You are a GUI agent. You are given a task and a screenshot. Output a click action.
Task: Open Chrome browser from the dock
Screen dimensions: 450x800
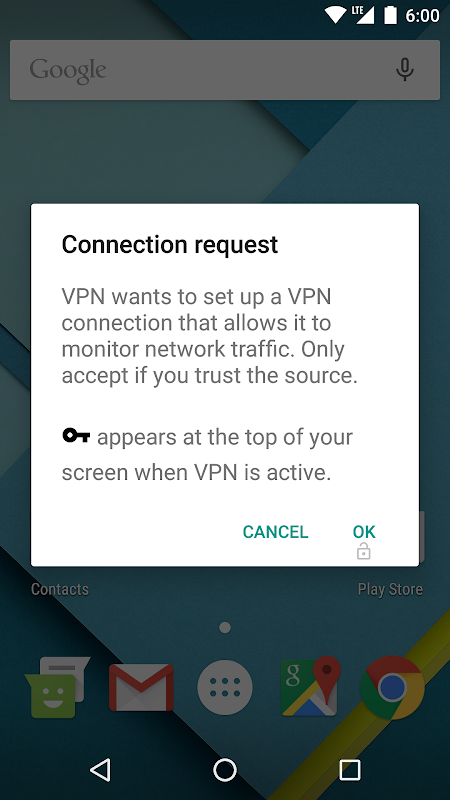[392, 687]
